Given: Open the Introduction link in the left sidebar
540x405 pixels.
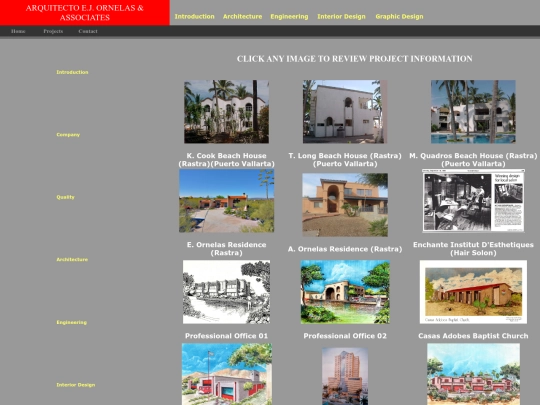Looking at the screenshot, I should (72, 72).
